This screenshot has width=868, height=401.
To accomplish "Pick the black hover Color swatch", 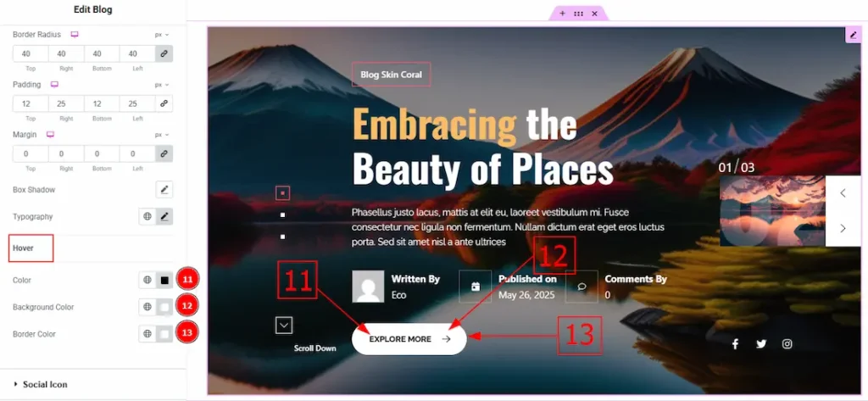I will pyautogui.click(x=164, y=280).
